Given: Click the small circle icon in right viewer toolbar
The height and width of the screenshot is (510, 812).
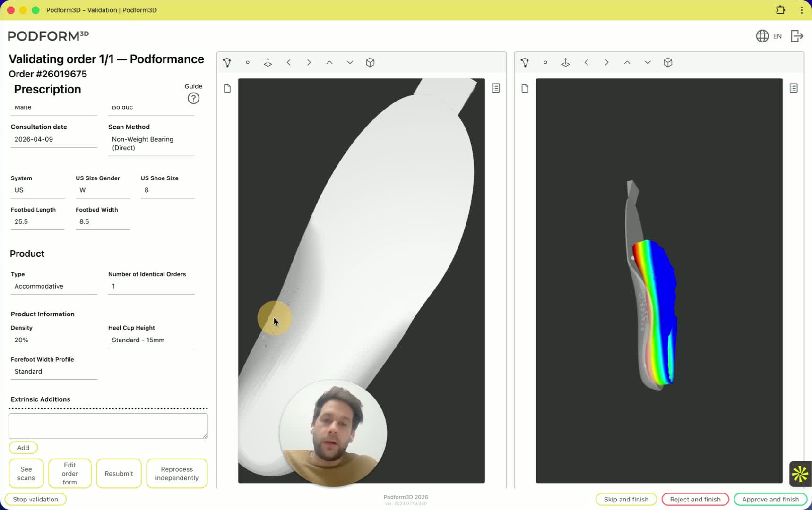Looking at the screenshot, I should point(545,62).
